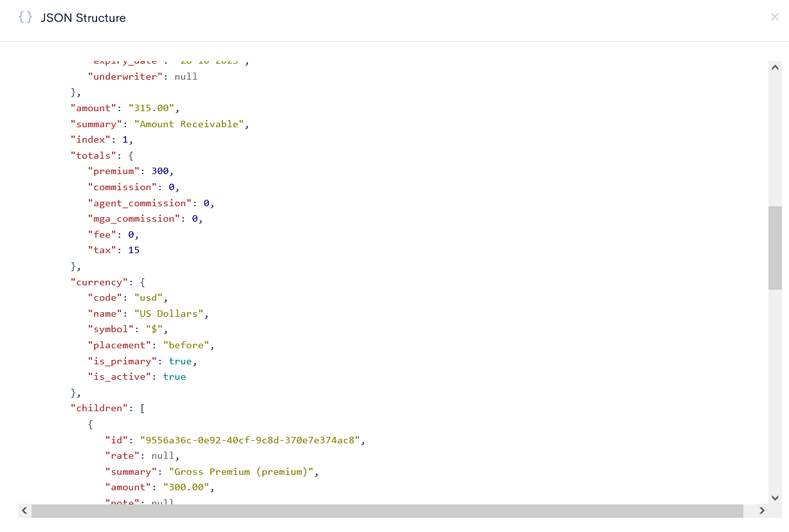Click the "children" array key
The height and width of the screenshot is (532, 789).
[x=96, y=408]
